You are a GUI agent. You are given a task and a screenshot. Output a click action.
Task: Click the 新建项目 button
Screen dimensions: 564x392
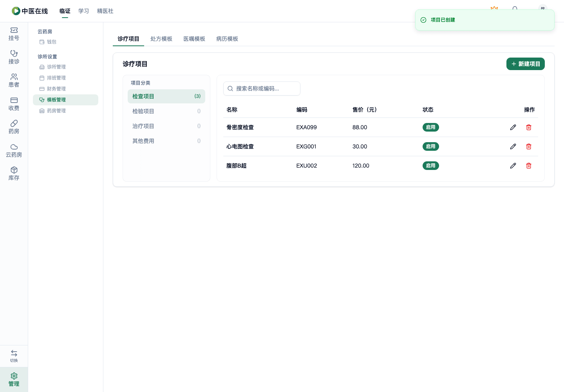click(526, 64)
